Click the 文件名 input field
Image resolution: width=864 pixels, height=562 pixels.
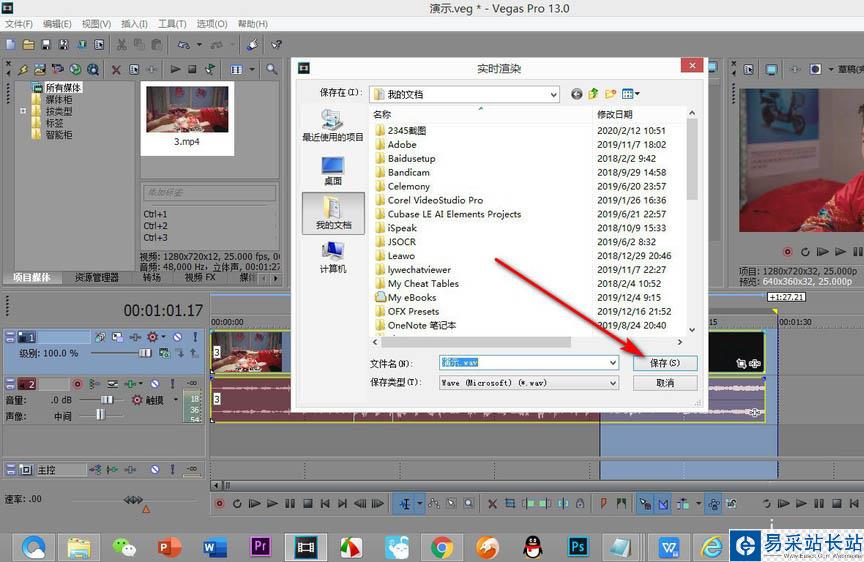click(x=524, y=363)
